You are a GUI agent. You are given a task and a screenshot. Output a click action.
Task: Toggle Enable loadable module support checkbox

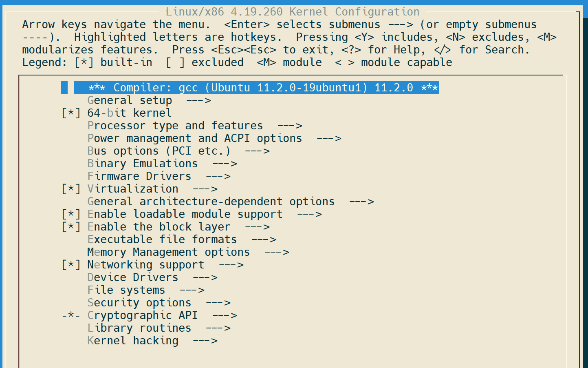pyautogui.click(x=71, y=214)
